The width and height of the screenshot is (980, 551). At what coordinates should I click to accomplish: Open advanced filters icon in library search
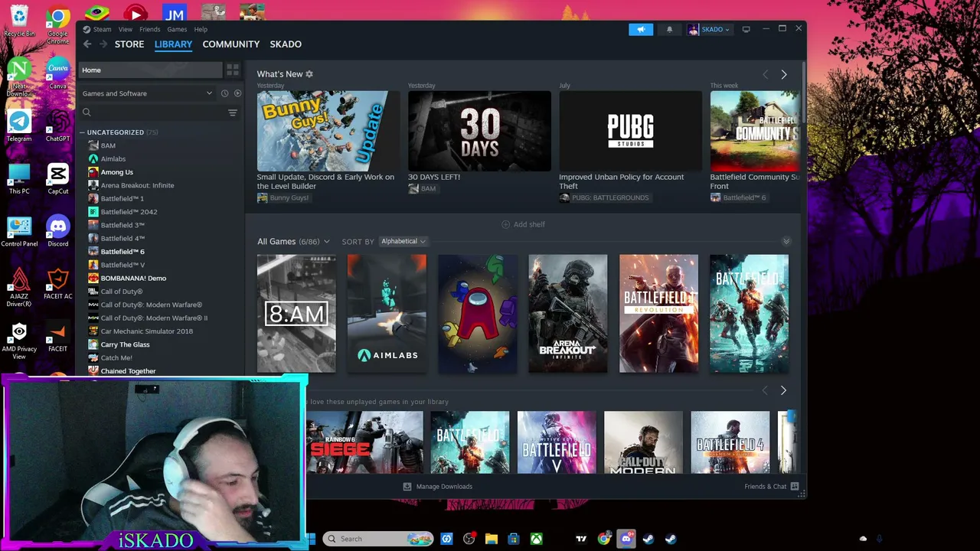click(x=233, y=112)
